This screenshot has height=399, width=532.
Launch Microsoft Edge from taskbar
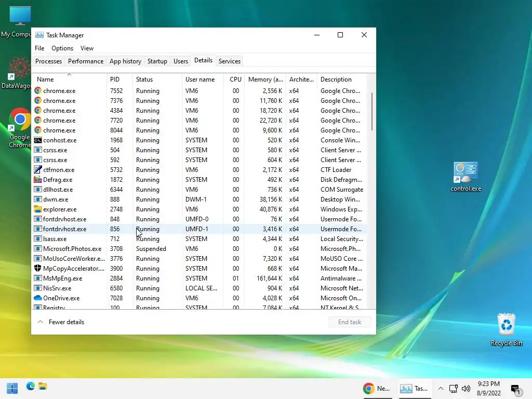click(x=31, y=386)
